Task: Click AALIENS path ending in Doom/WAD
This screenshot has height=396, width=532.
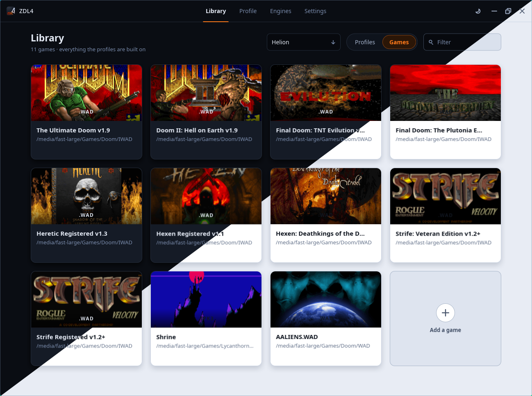Action: [x=323, y=346]
